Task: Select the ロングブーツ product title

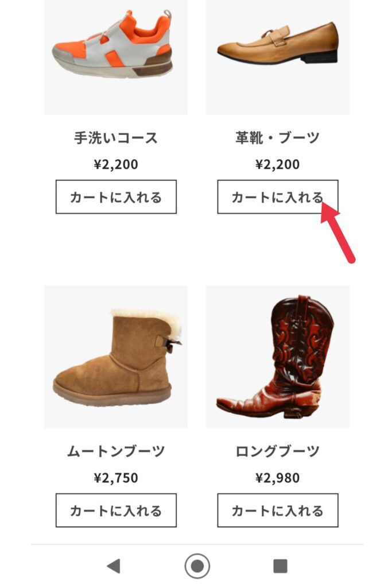Action: point(278,451)
